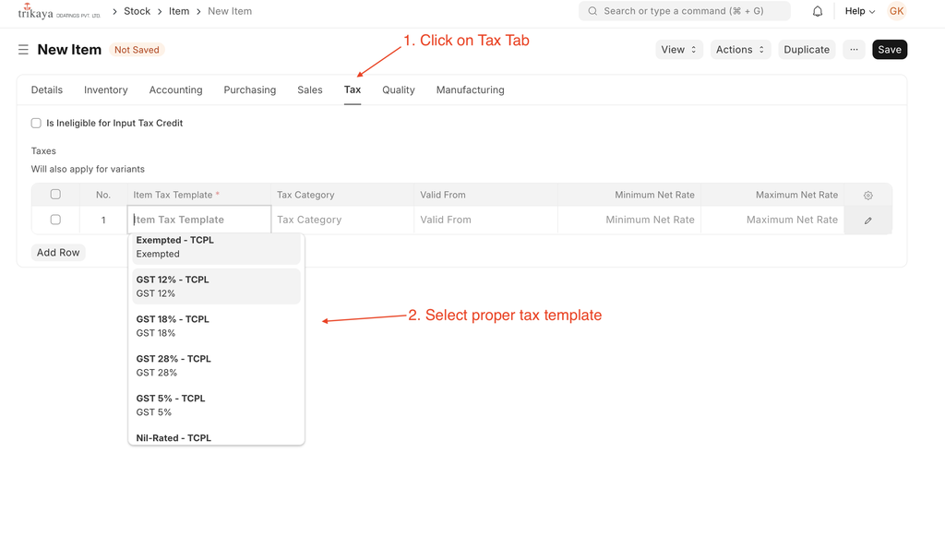This screenshot has width=945, height=560.
Task: Click the Duplicate button
Action: (807, 50)
